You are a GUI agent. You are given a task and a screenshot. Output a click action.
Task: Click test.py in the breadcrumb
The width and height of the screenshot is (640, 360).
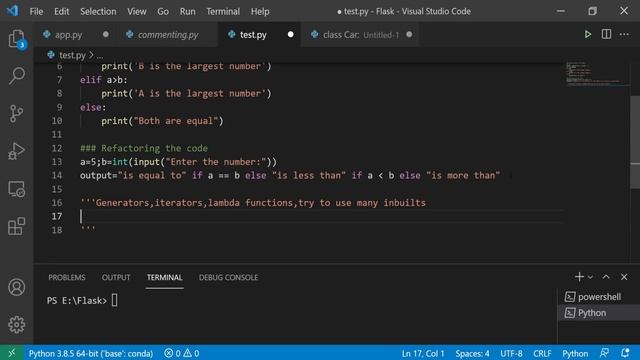pos(72,55)
